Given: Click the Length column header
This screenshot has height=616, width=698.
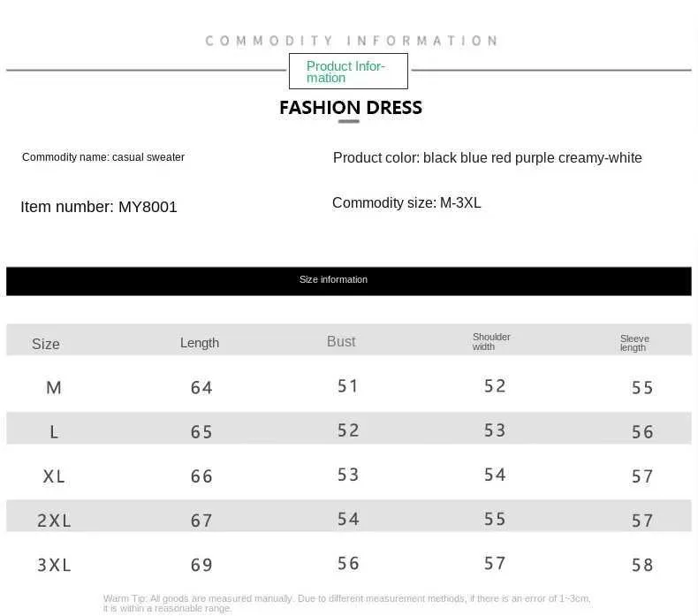Looking at the screenshot, I should pyautogui.click(x=200, y=343).
